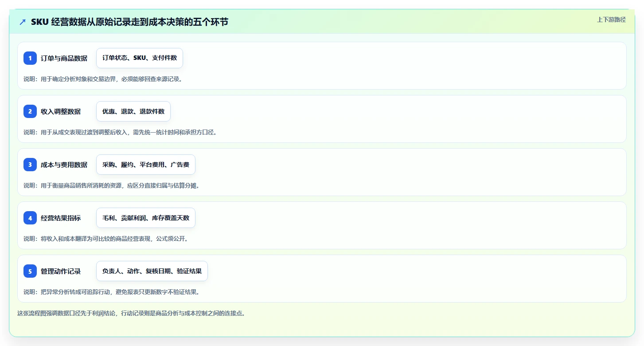Select the 负责人、动作、复核日期、验证结果 tag
The width and height of the screenshot is (644, 346).
152,271
